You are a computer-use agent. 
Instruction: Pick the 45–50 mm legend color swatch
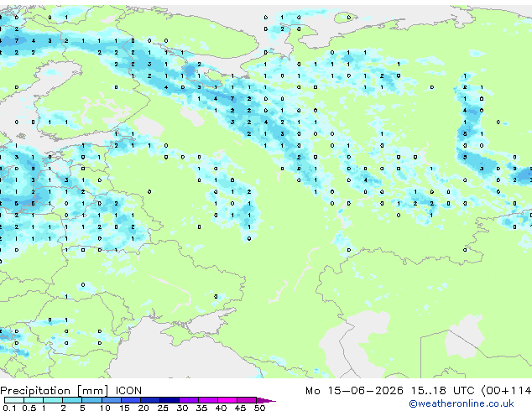[247, 400]
